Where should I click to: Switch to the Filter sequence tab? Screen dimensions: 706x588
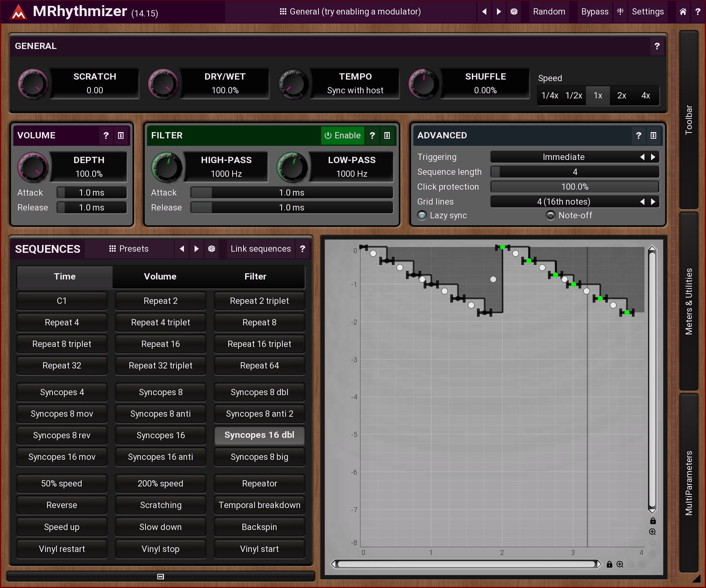[255, 277]
